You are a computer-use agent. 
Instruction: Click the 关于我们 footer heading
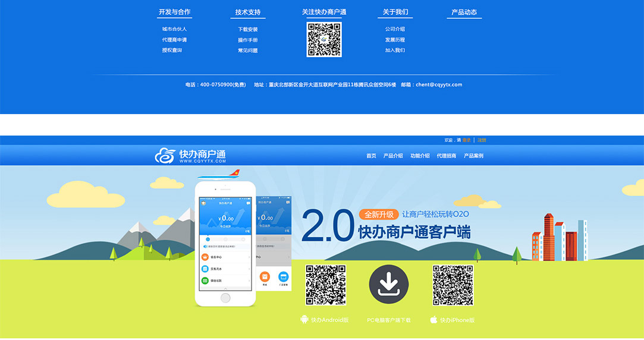[395, 12]
